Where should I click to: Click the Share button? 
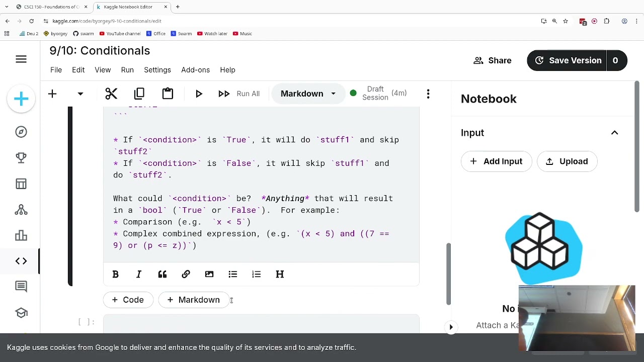[x=493, y=60]
